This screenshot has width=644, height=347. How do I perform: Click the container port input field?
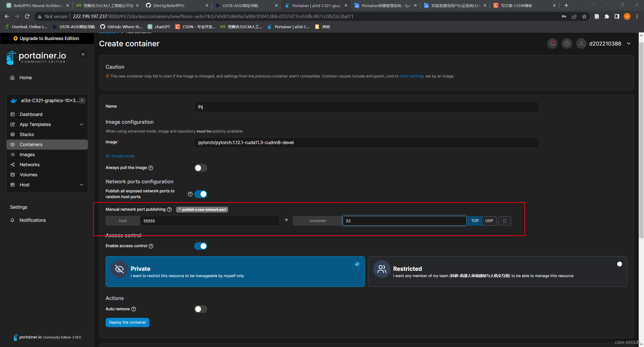[404, 221]
